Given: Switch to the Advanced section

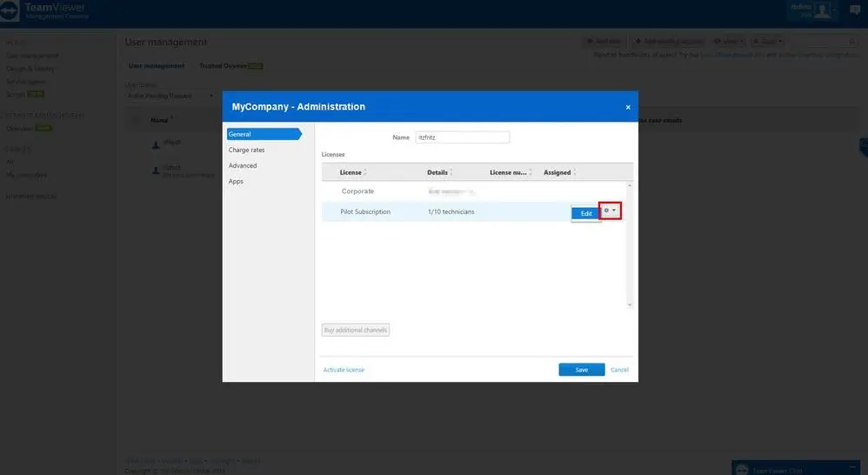Looking at the screenshot, I should [x=243, y=165].
